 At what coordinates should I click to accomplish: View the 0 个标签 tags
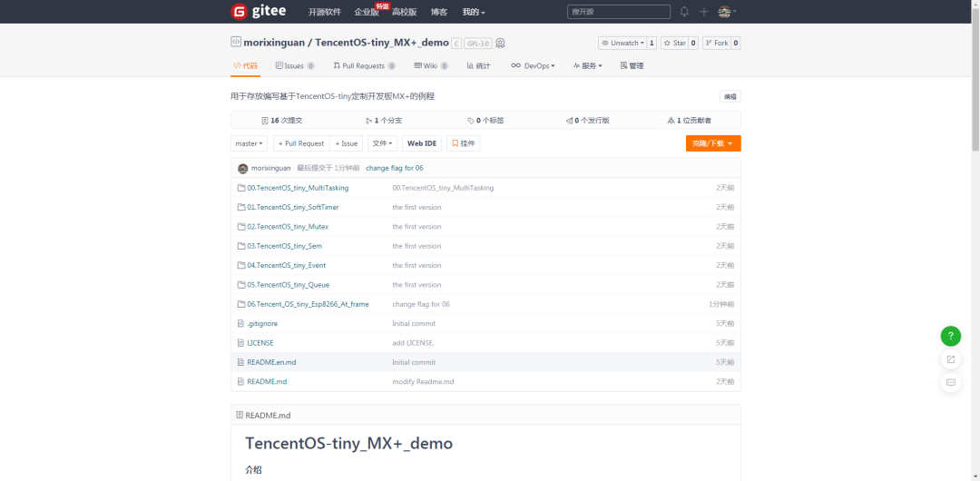click(485, 121)
